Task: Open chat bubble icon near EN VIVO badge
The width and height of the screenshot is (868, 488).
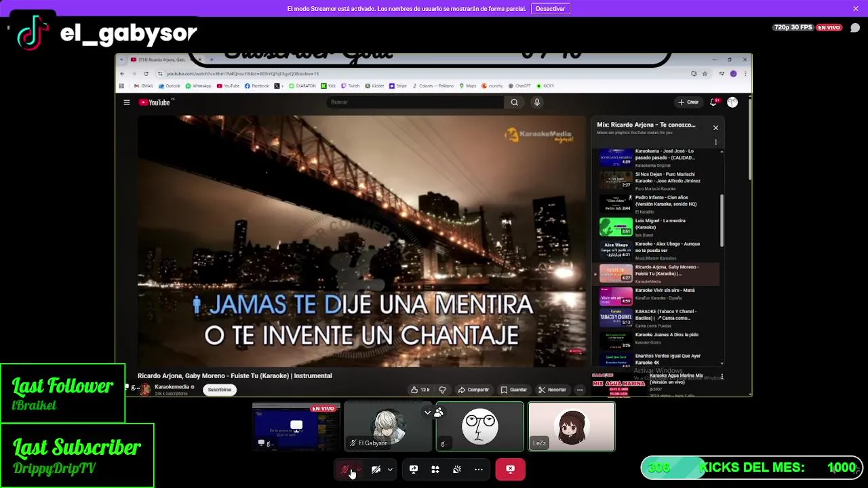Action: [854, 28]
